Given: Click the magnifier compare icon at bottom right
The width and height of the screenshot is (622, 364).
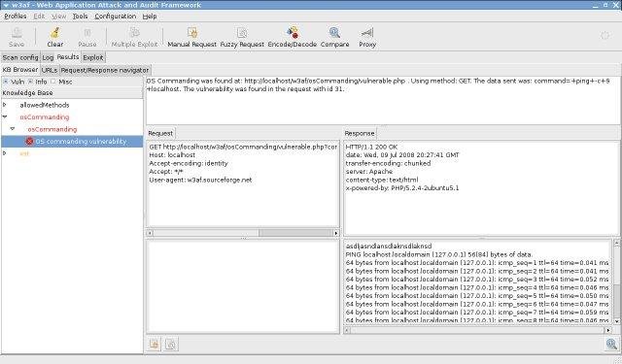Looking at the screenshot, I should pyautogui.click(x=611, y=344).
